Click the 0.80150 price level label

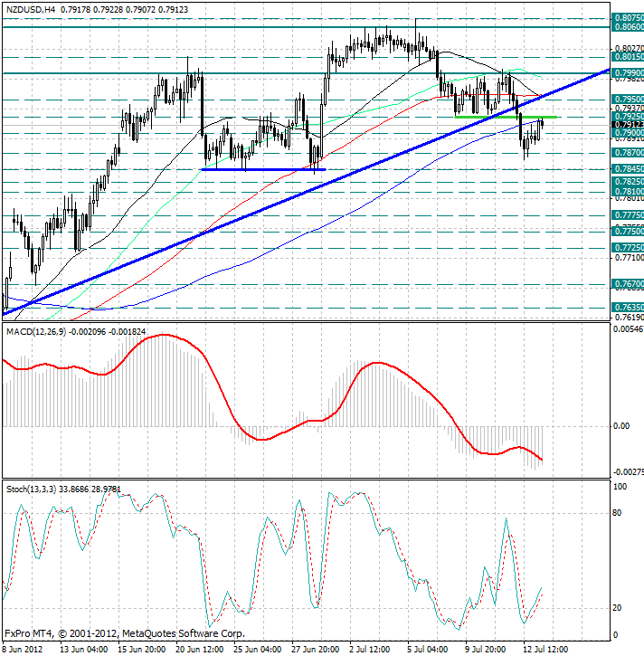[x=628, y=56]
